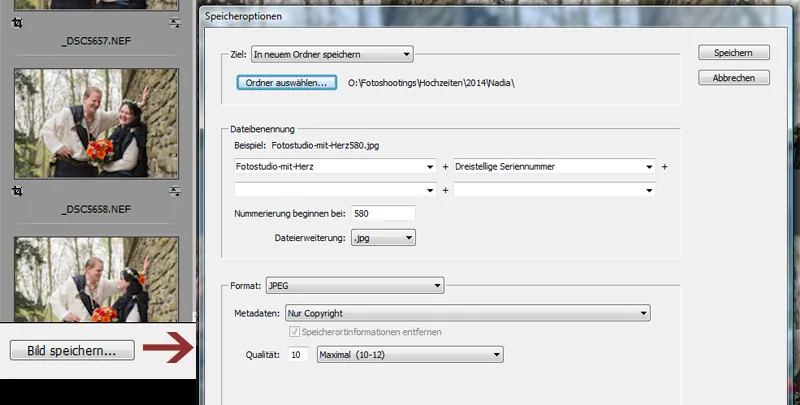The image size is (800, 405).
Task: Toggle Speicherortinformationen entfernen checkbox
Action: pyautogui.click(x=294, y=332)
